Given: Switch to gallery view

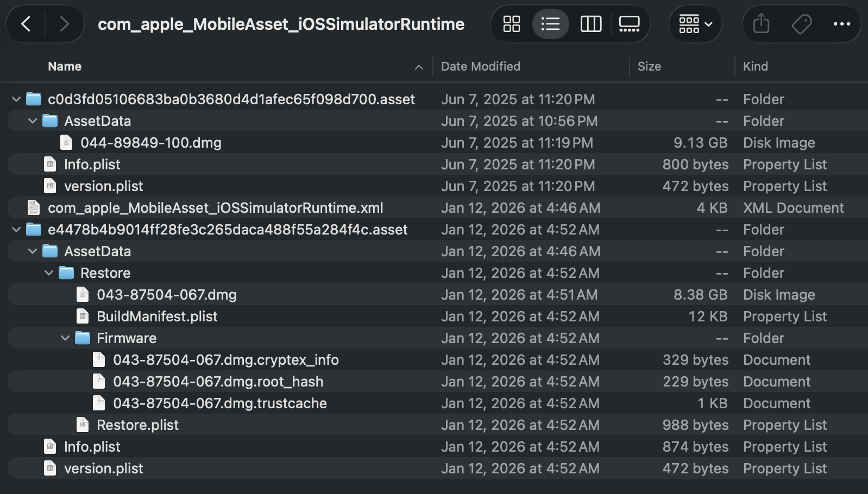Looking at the screenshot, I should [629, 24].
